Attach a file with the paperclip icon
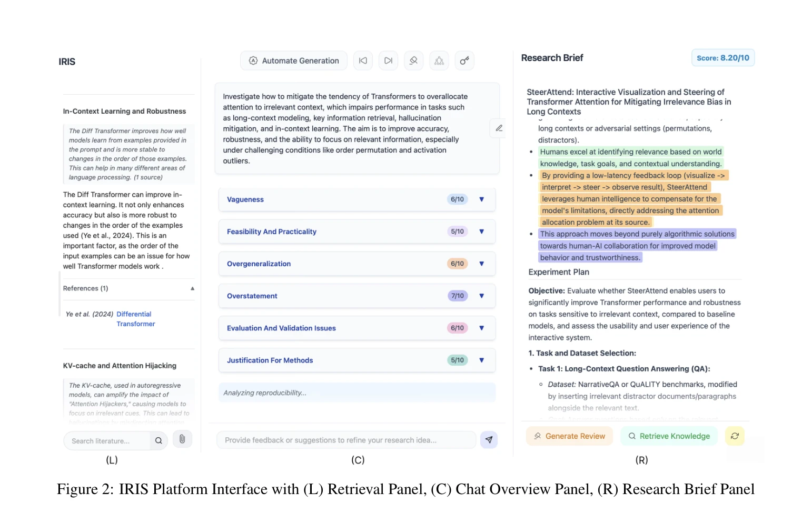812x513 pixels. (x=182, y=439)
